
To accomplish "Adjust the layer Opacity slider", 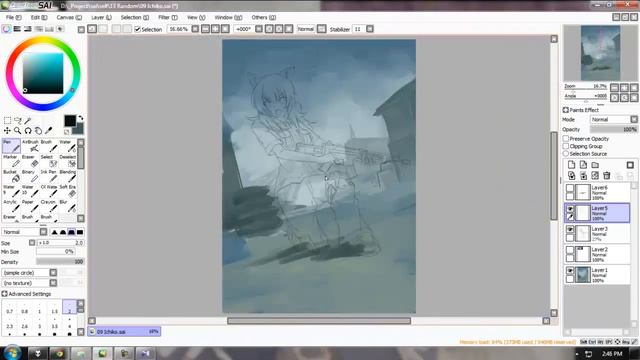I will (x=613, y=129).
